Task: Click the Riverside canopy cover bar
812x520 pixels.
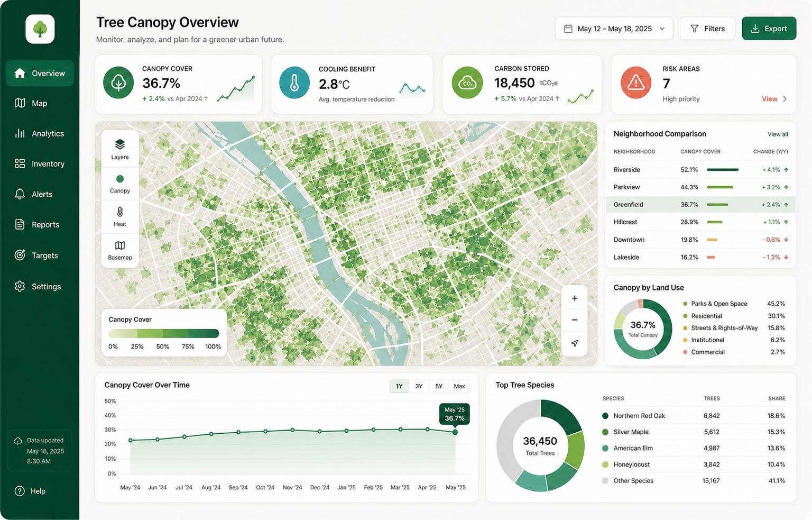Action: tap(723, 170)
